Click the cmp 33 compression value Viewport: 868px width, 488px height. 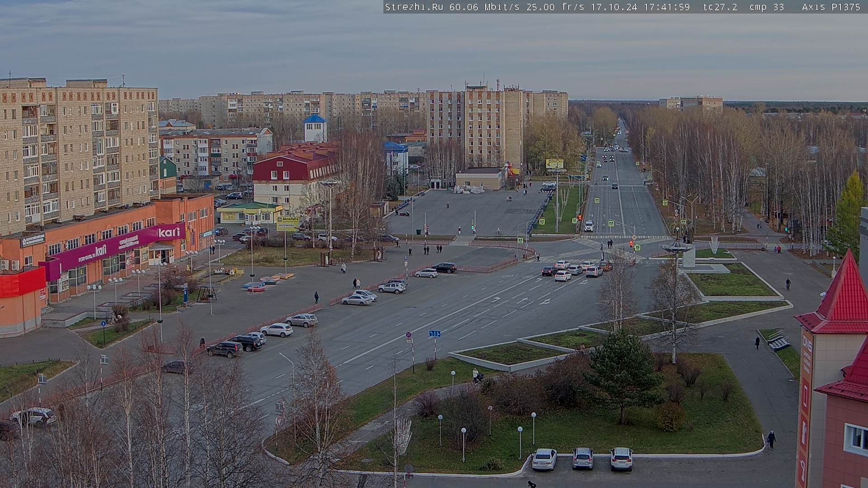click(767, 7)
